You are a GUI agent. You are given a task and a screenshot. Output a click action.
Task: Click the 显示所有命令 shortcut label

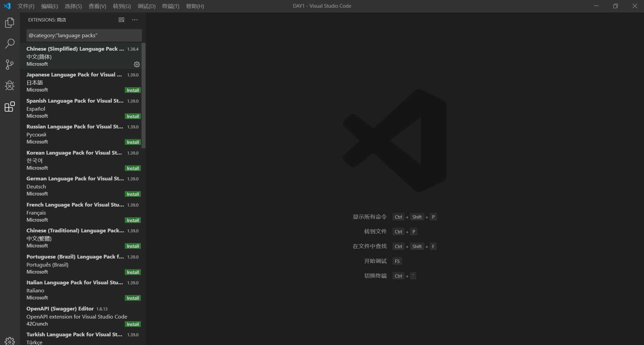click(370, 217)
